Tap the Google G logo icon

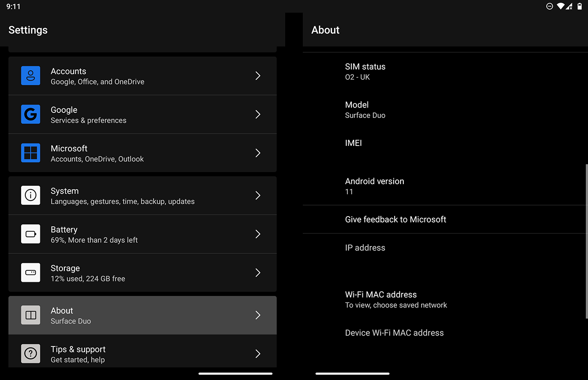click(31, 114)
